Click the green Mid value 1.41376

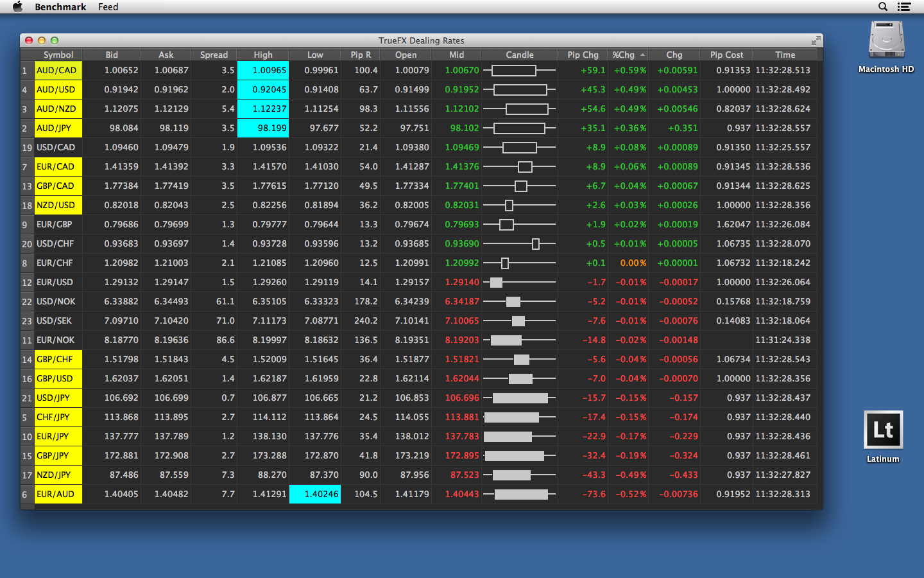(x=462, y=166)
